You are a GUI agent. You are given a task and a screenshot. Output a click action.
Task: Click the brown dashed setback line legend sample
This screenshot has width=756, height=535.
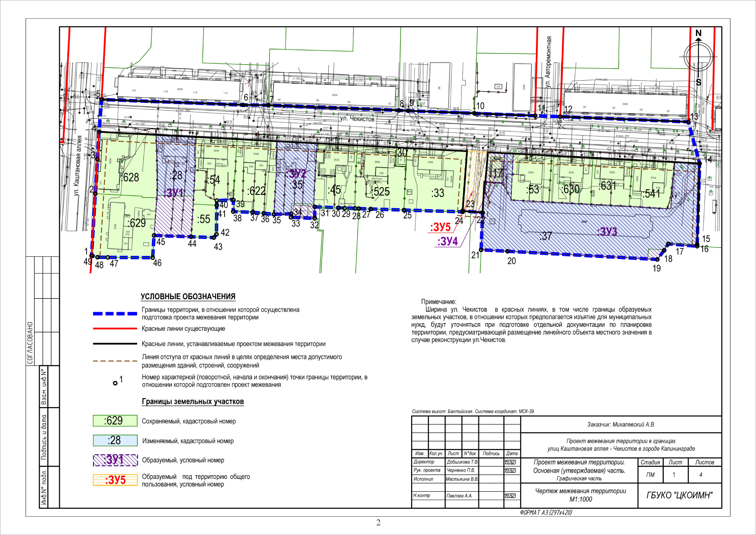115,361
